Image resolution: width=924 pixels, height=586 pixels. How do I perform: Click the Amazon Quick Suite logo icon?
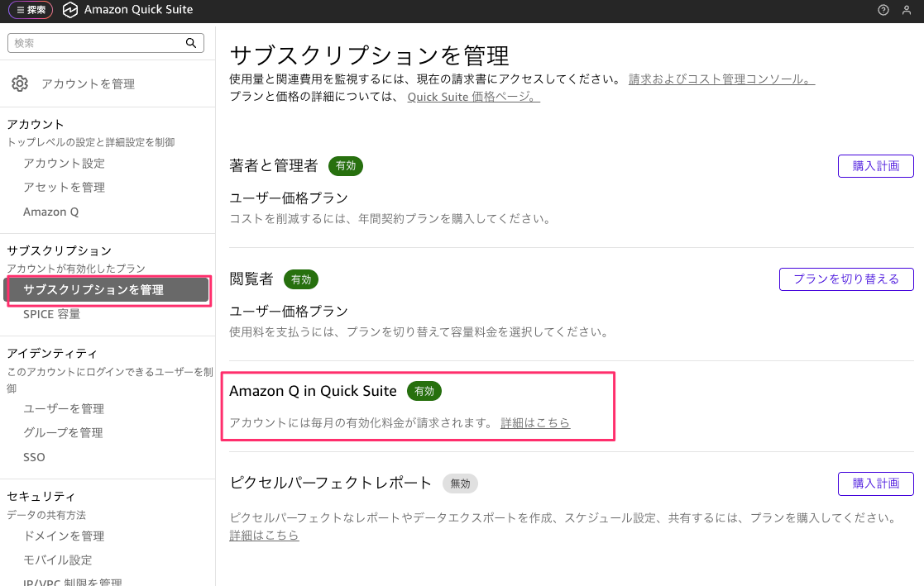[70, 10]
